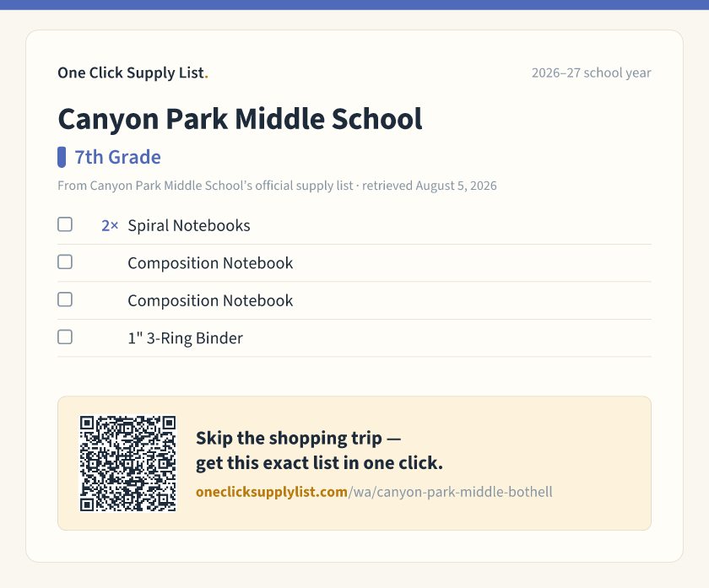The height and width of the screenshot is (588, 709).
Task: Check the Spiral Notebooks checkbox
Action: click(65, 224)
